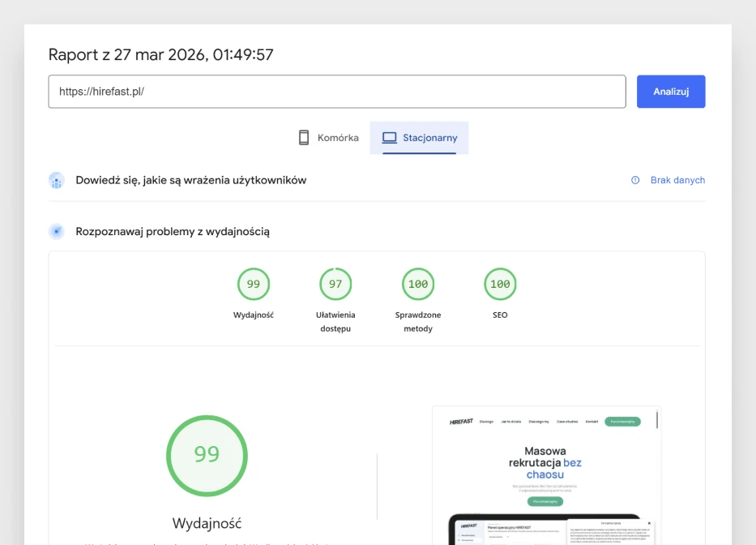756x545 pixels.
Task: Click the info circle icon beside Brak danych
Action: 635,180
